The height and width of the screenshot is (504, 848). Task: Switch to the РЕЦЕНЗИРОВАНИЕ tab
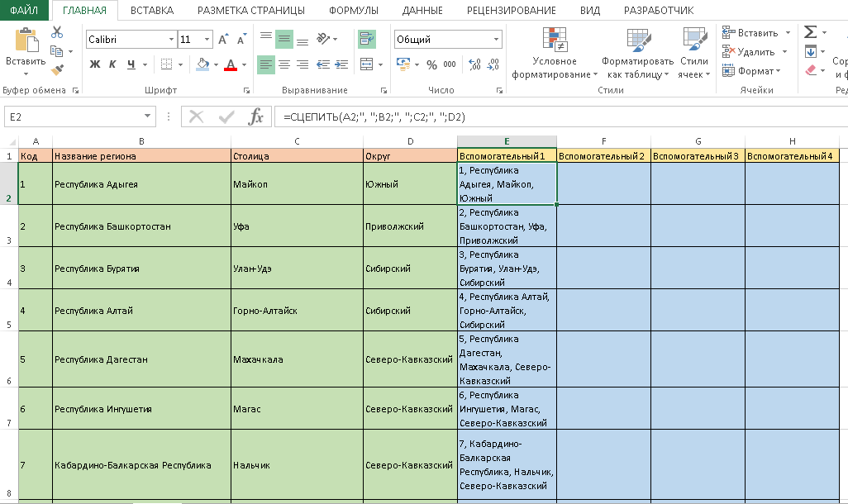coord(511,10)
